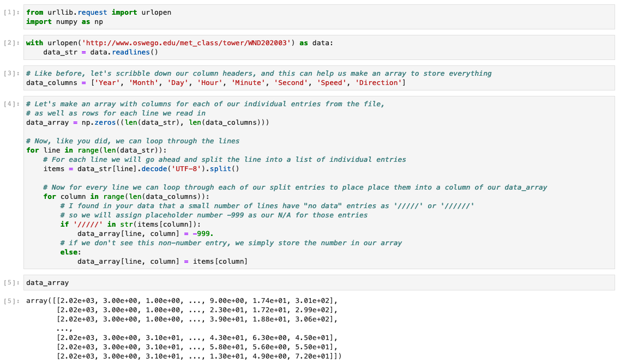Select the cell prompt labeled [2]

pyautogui.click(x=12, y=43)
